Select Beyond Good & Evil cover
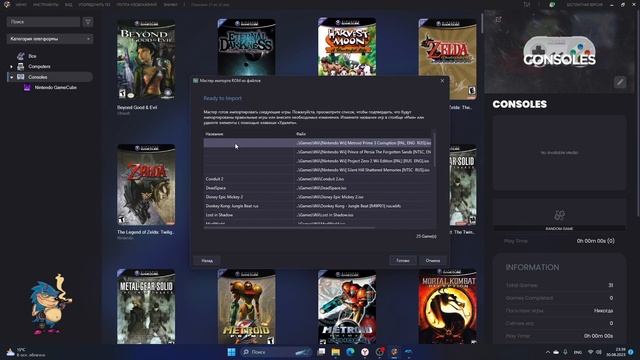The width and height of the screenshot is (640, 360). click(146, 60)
